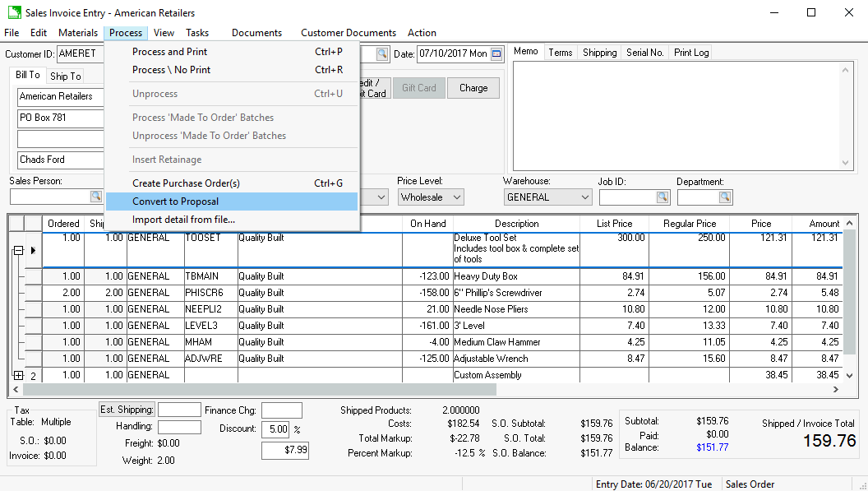The height and width of the screenshot is (491, 868).
Task: Click the Department lookup icon
Action: point(724,197)
